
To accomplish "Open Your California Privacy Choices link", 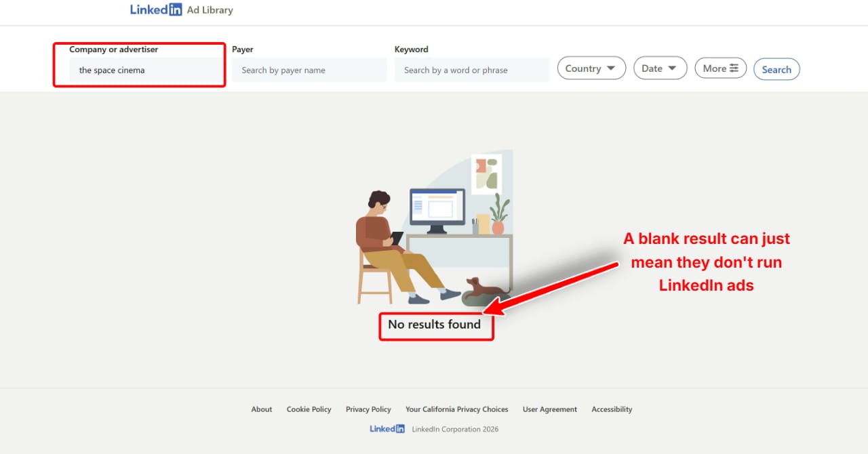I will [457, 409].
